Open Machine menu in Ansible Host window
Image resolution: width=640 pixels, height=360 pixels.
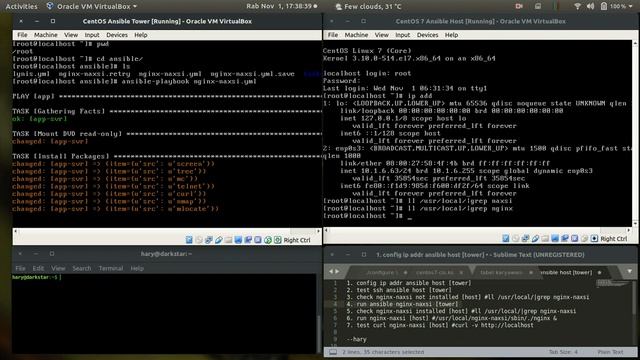coord(356,35)
